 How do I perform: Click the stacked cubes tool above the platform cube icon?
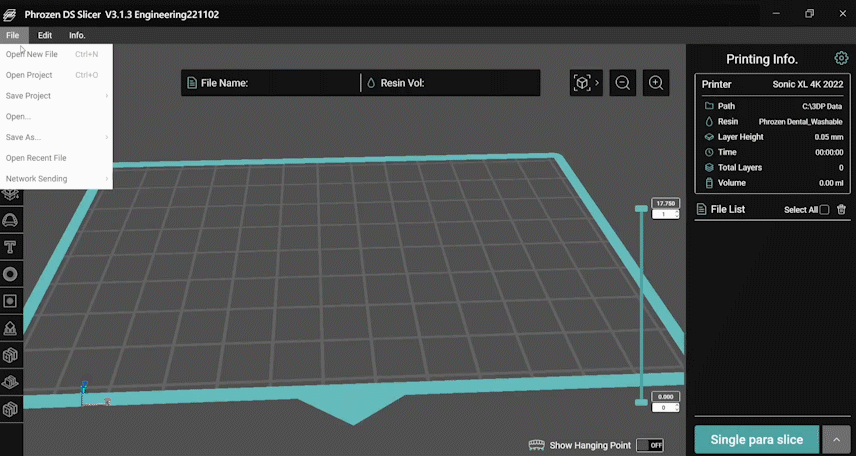click(x=10, y=356)
